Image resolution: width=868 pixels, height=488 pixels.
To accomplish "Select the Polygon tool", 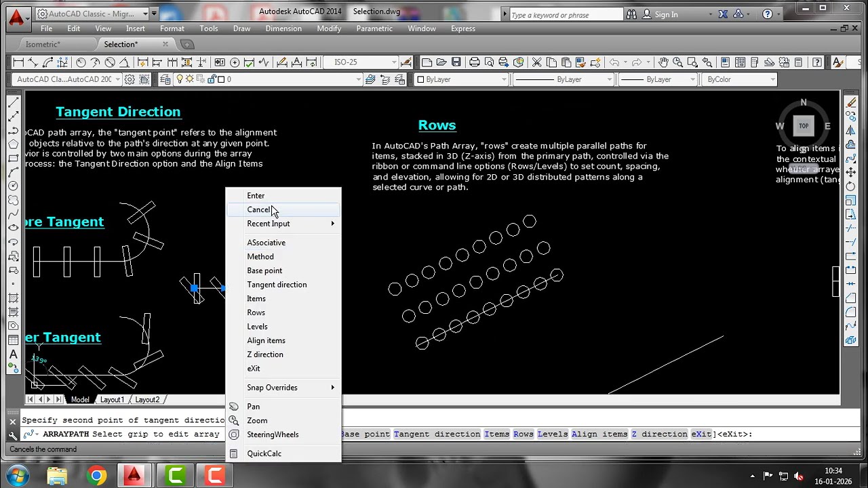I will coord(13,144).
